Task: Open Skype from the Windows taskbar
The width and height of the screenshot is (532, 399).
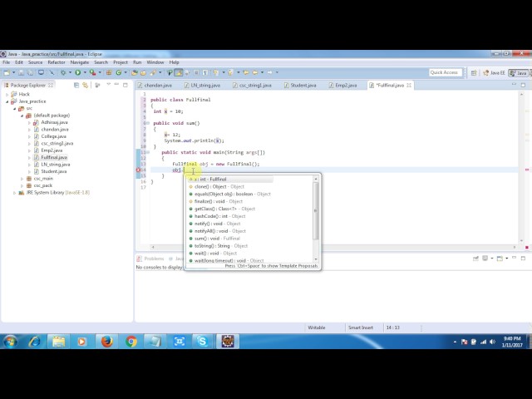Action: [x=203, y=342]
